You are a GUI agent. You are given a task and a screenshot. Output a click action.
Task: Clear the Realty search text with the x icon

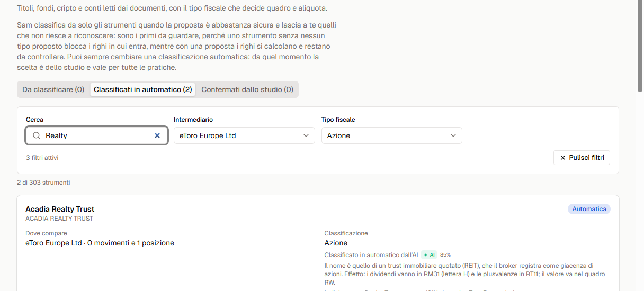(157, 135)
